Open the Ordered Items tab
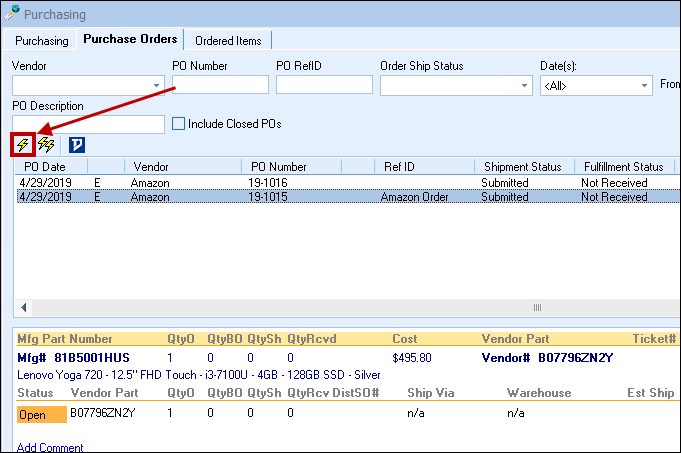681x453 pixels. point(228,41)
